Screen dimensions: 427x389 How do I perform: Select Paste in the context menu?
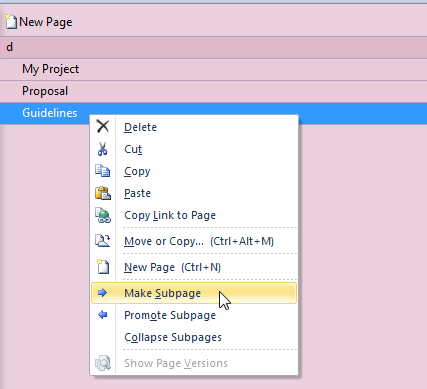pyautogui.click(x=194, y=193)
